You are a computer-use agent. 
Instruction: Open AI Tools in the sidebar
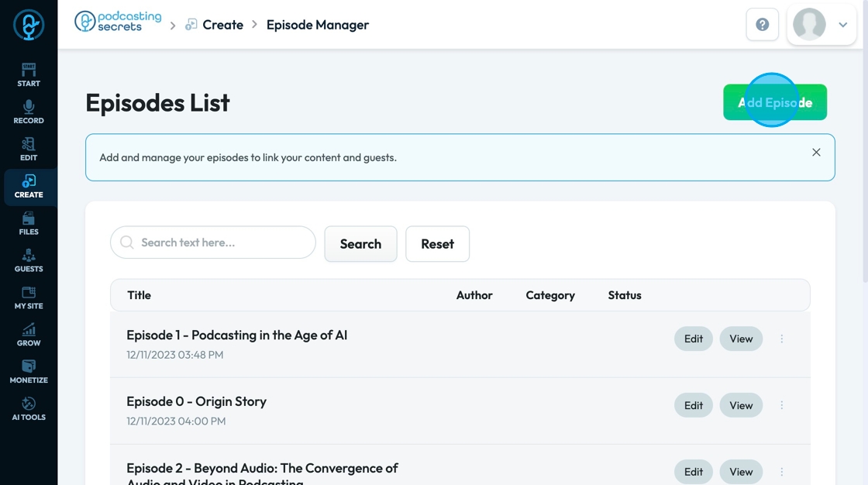click(29, 410)
